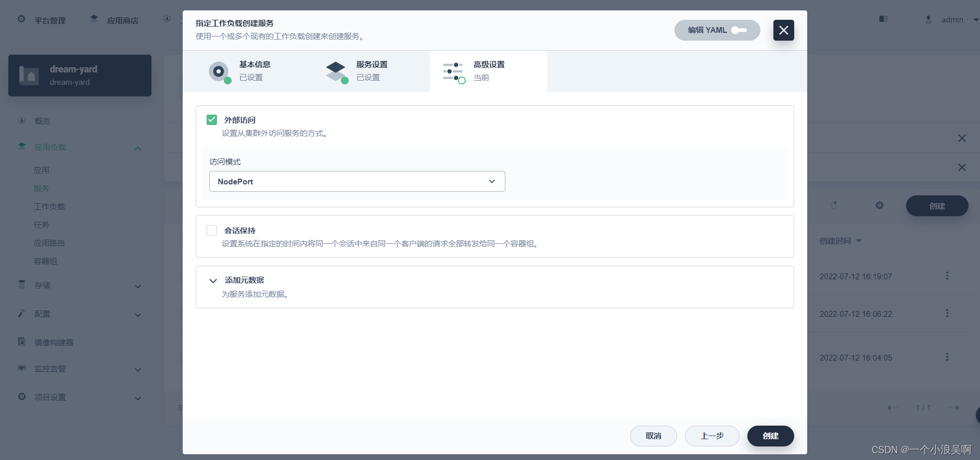This screenshot has width=980, height=460.
Task: Go back with 上一步 button
Action: 712,436
